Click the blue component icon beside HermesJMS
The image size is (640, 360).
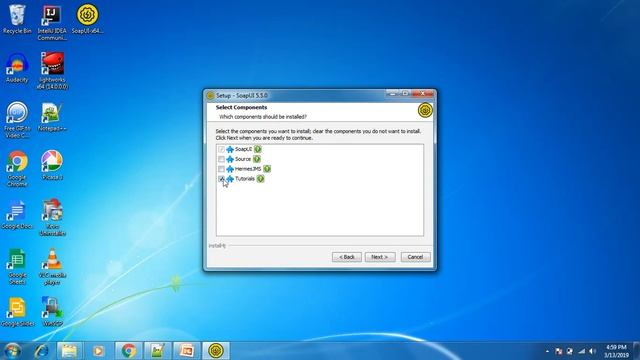coord(230,169)
